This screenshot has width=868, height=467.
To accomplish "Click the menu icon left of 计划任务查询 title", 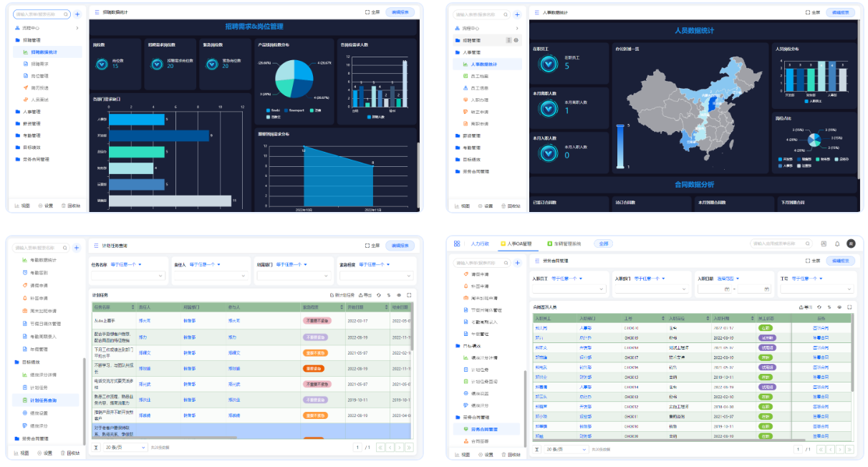I will 97,246.
